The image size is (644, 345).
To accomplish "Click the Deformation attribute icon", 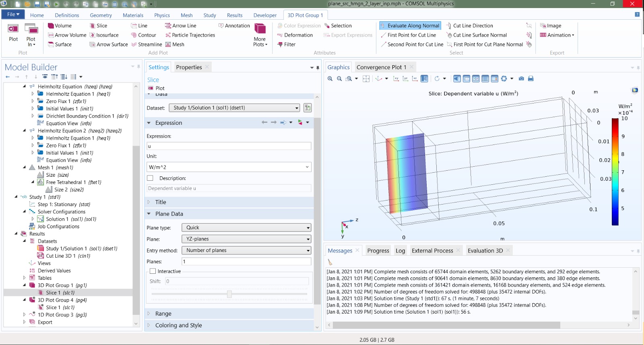I will click(280, 35).
